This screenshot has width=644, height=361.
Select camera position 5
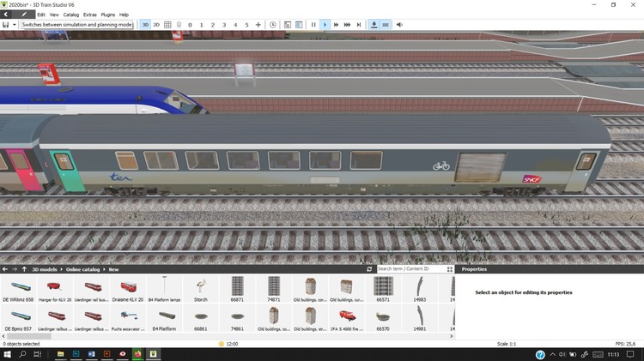[x=246, y=25]
